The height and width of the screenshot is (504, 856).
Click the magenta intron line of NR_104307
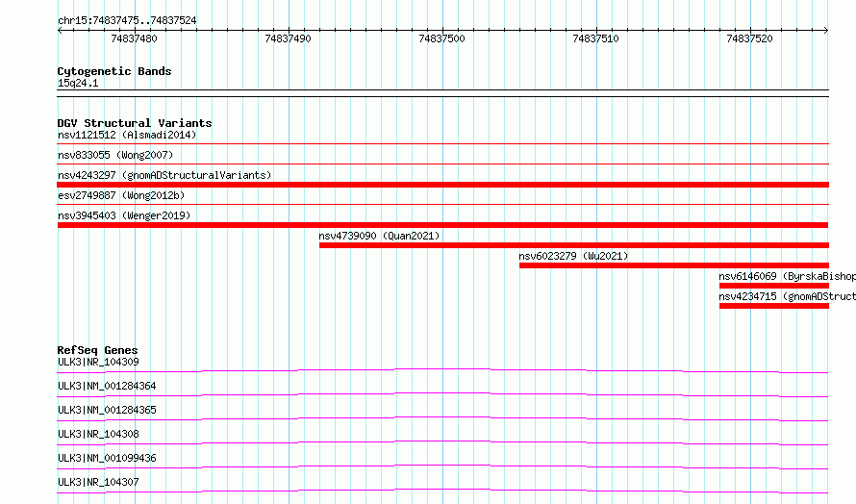pos(442,490)
